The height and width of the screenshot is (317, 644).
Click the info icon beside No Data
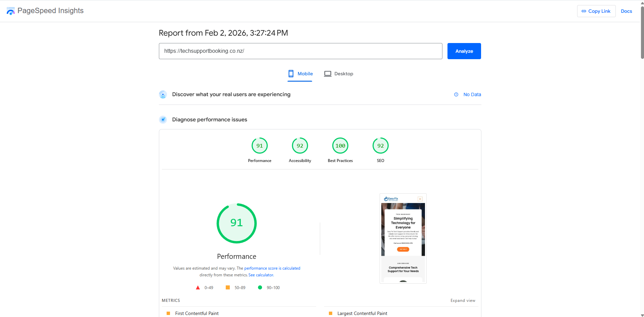[x=456, y=94]
